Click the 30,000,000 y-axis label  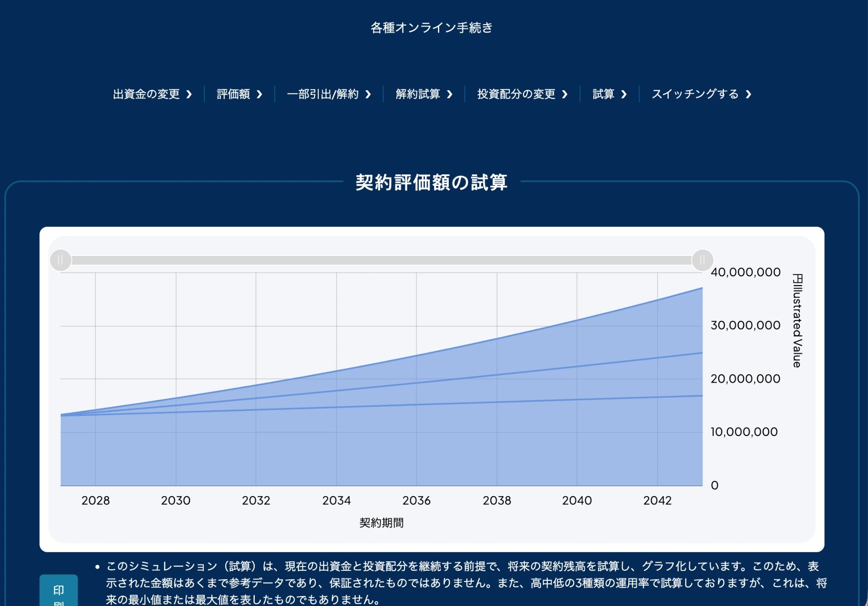(x=746, y=325)
